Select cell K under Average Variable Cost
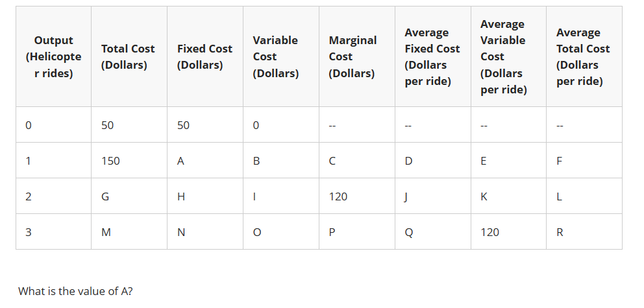The width and height of the screenshot is (644, 308). pyautogui.click(x=484, y=196)
